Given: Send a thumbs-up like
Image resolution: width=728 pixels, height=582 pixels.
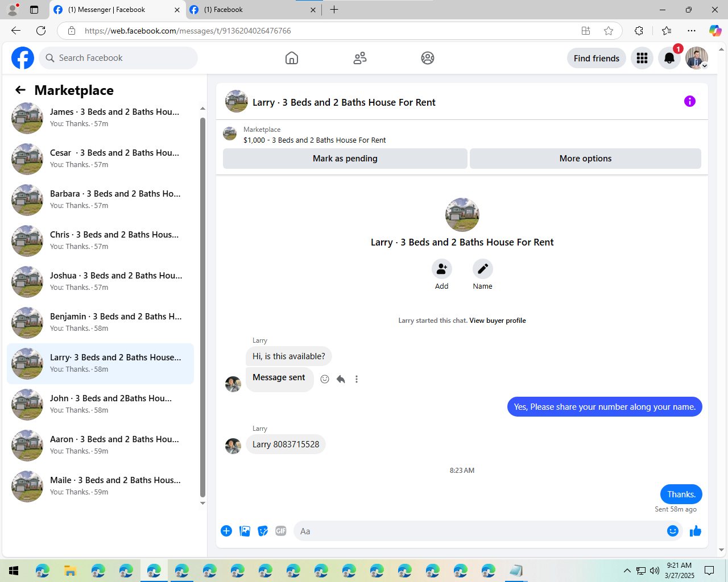Looking at the screenshot, I should [696, 531].
